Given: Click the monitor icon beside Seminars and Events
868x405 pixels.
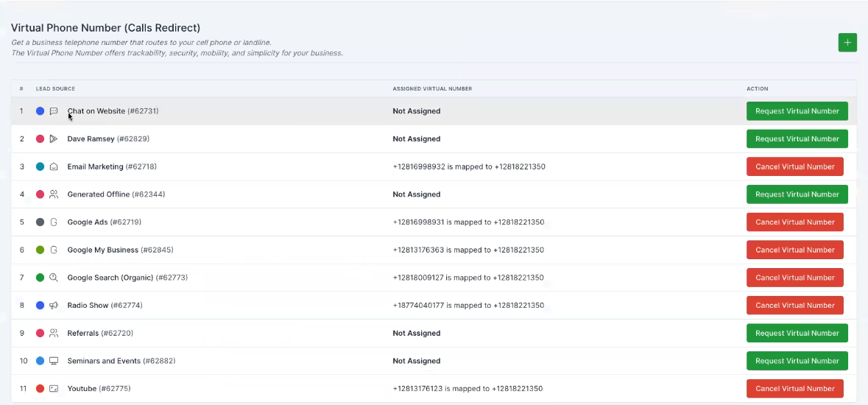Looking at the screenshot, I should [x=54, y=361].
